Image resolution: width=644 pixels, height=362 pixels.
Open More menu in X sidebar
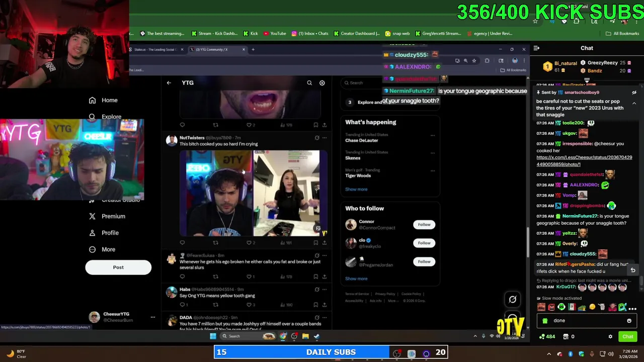pyautogui.click(x=102, y=249)
